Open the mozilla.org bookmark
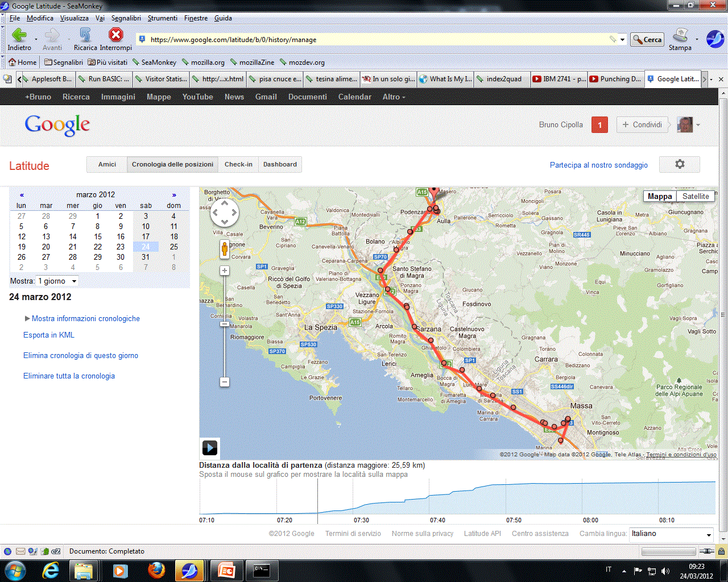Viewport: 728px width, 582px height. [x=203, y=62]
